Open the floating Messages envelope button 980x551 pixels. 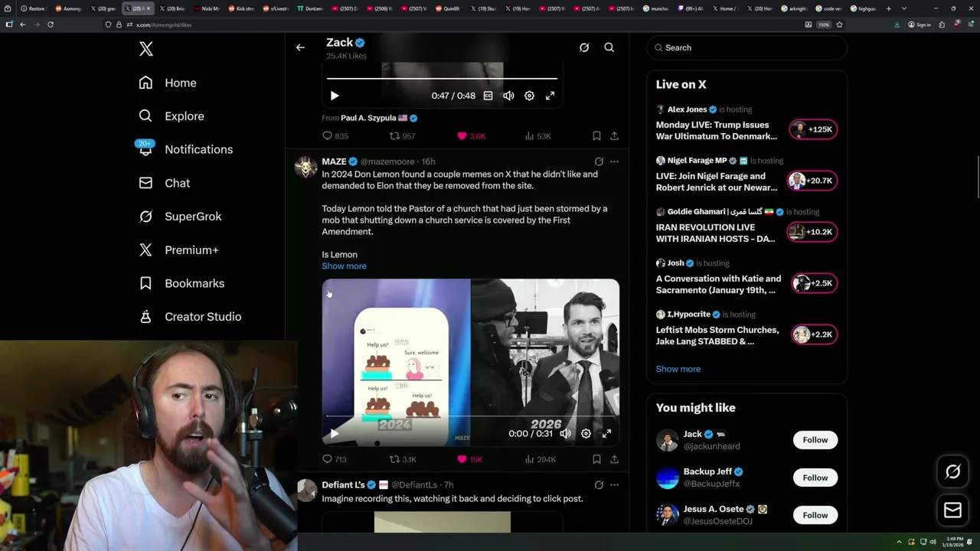[x=952, y=510]
